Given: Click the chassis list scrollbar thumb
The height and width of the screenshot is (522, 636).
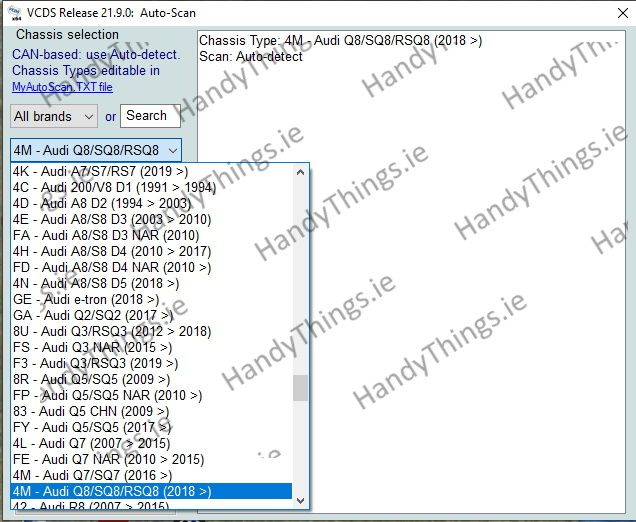Looking at the screenshot, I should 300,388.
